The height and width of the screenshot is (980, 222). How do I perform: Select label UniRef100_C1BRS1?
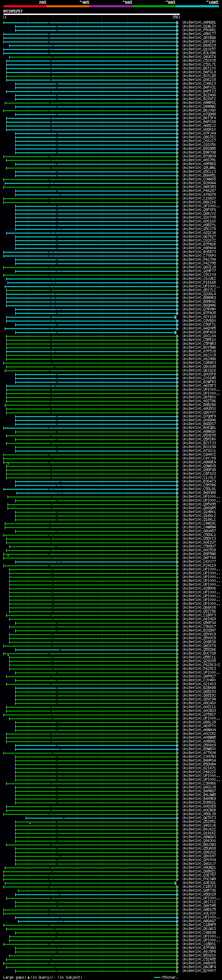click(199, 944)
